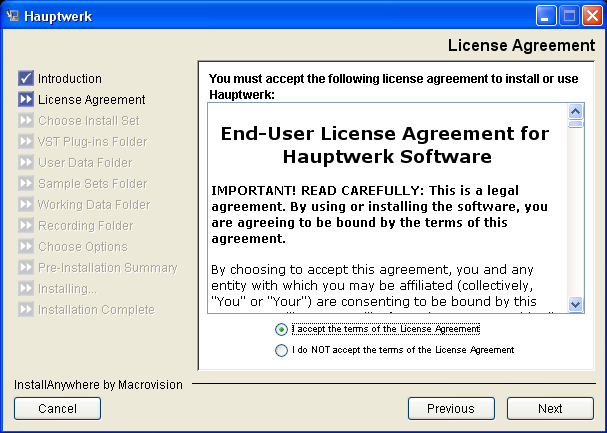607x433 pixels.
Task: Click 'InstallAnywhere by Macrovision' text
Action: 98,385
